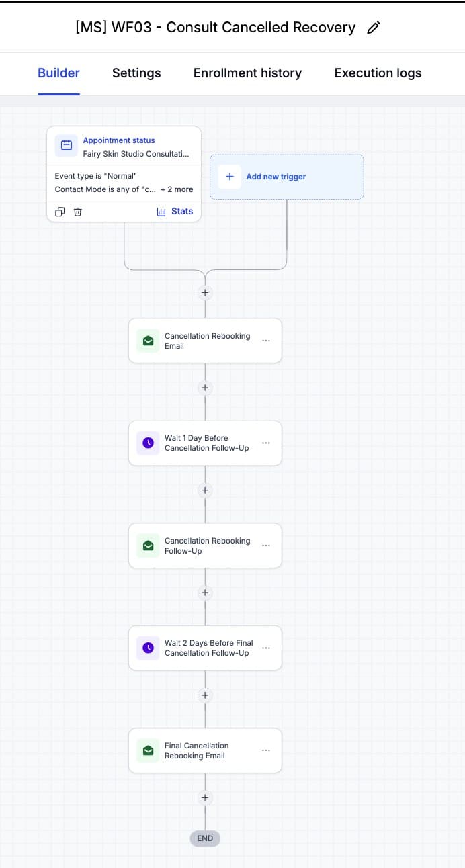Screen dimensions: 465x868
Task: Open the Execution logs tab
Action: pyautogui.click(x=378, y=73)
